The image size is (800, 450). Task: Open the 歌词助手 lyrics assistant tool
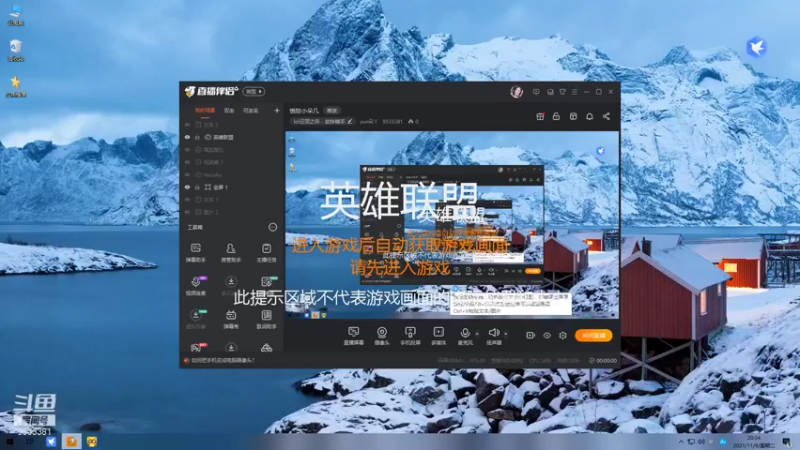(x=266, y=319)
